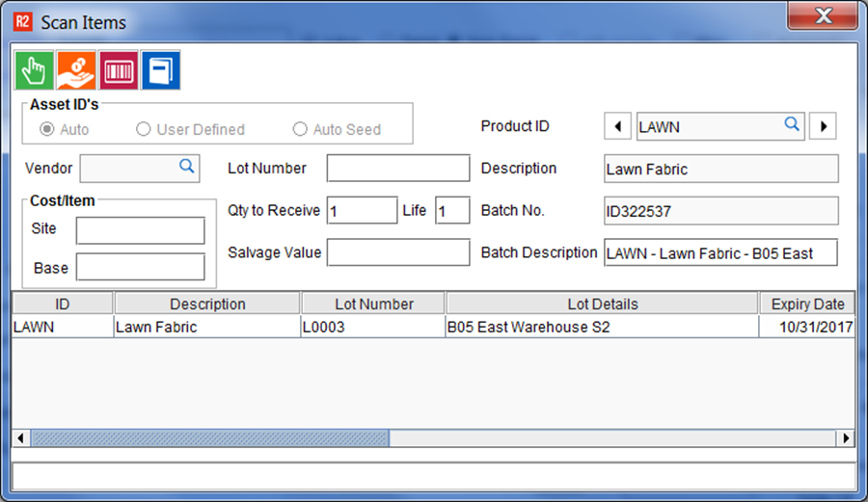Go to next Product ID using right arrow

click(822, 126)
